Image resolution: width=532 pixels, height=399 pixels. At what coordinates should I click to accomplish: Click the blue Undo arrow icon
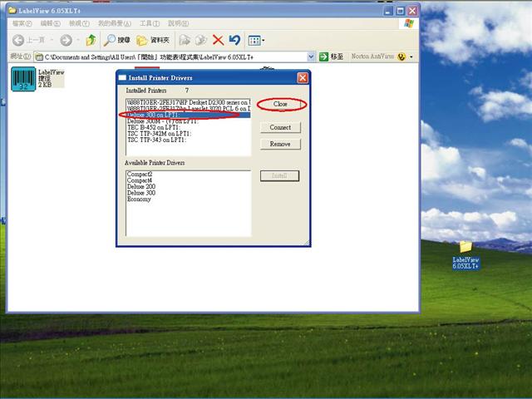pos(234,40)
